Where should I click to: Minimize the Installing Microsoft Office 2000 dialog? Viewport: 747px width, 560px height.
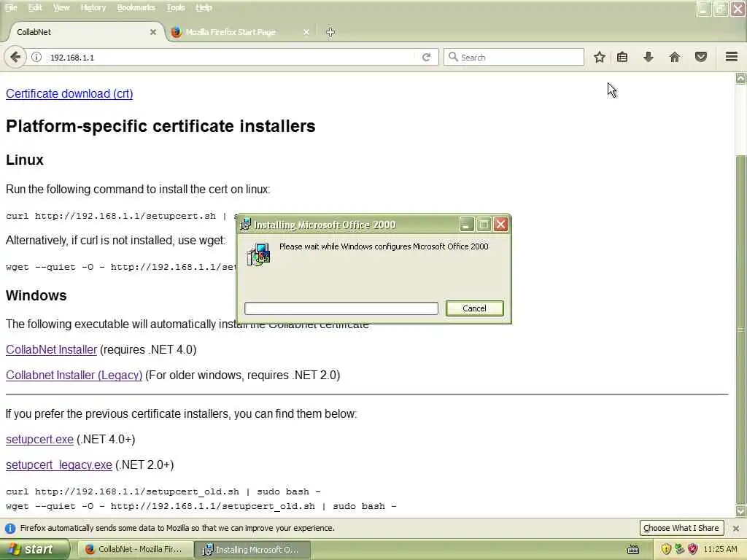pos(467,225)
